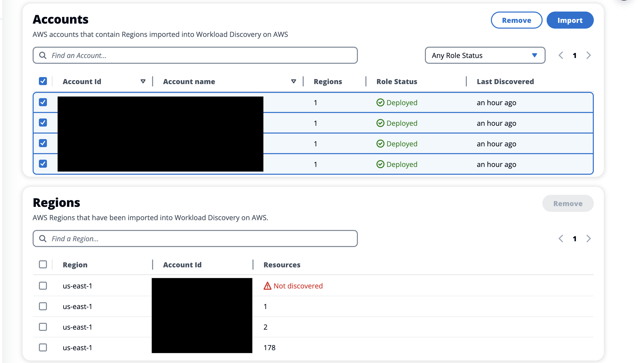644x363 pixels.
Task: Uncheck the select-all checkbox in the Accounts table
Action: [x=43, y=81]
